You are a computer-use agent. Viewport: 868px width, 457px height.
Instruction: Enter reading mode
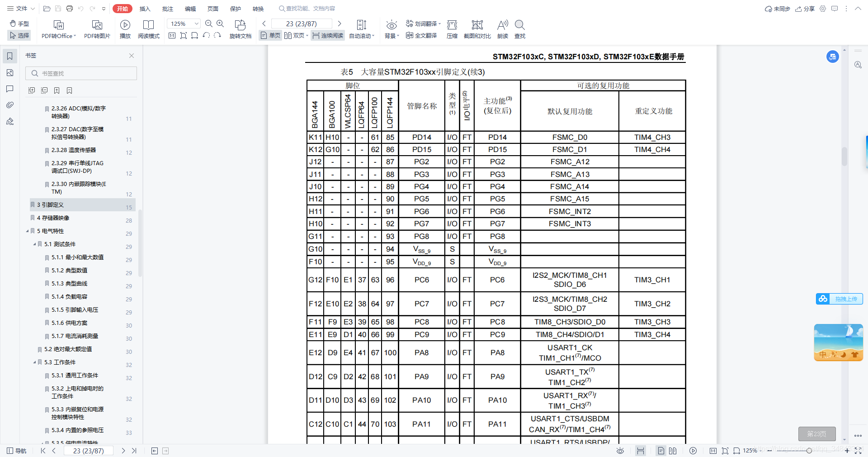[x=148, y=29]
